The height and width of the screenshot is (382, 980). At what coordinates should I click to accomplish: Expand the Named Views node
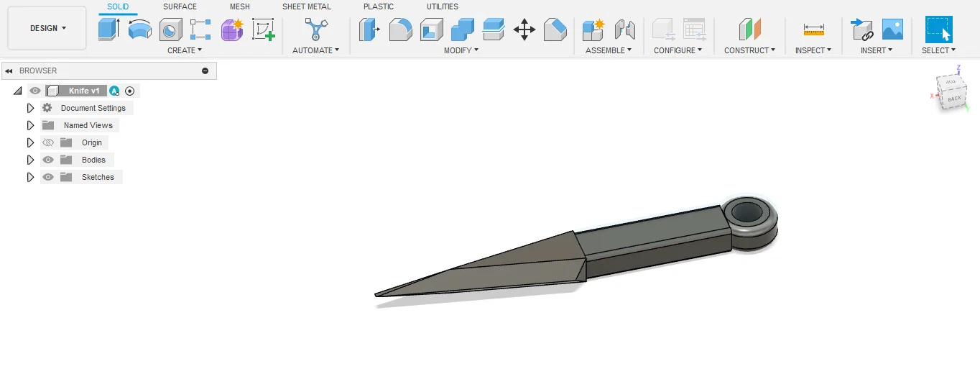coord(30,125)
